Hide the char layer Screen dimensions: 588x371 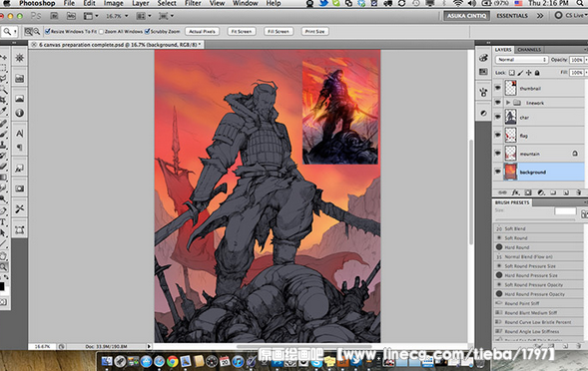(x=498, y=117)
